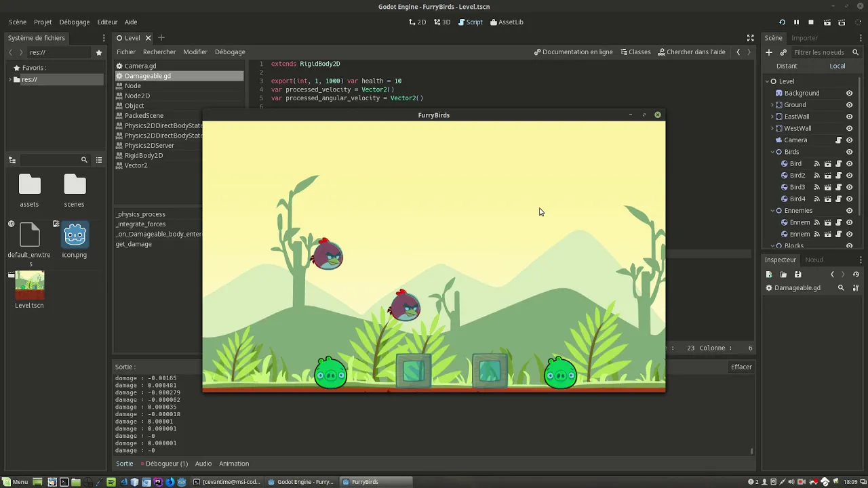Screen dimensions: 868x488
Task: Open the script editor Fichier menu
Action: click(126, 52)
